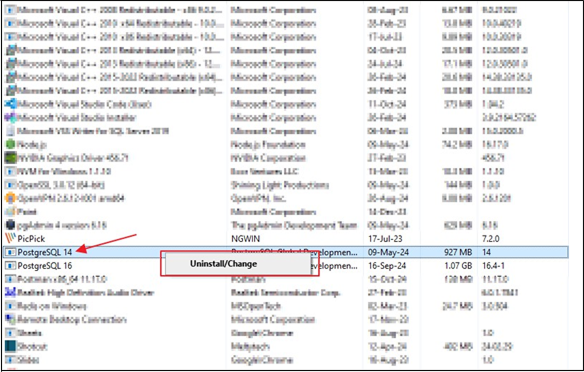Screen dimensions: 584x372
Task: Click the Visual Studio Code icon
Action: coord(10,104)
